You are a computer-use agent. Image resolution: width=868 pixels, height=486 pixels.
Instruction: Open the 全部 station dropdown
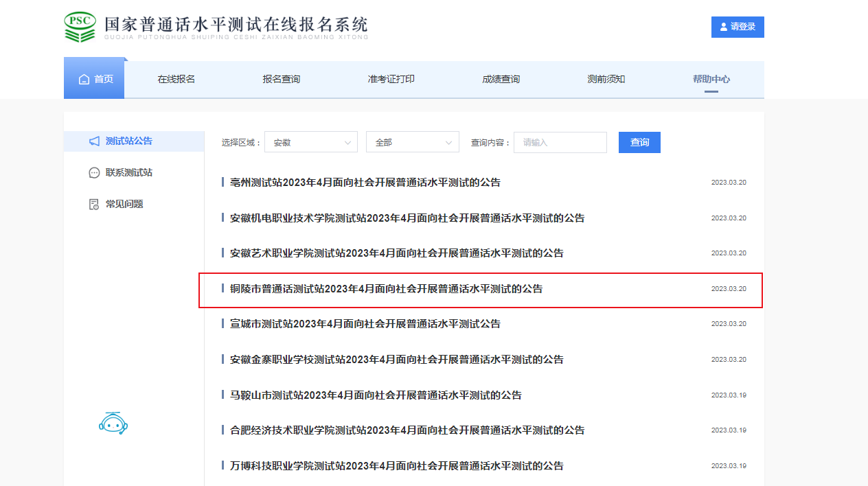point(412,142)
